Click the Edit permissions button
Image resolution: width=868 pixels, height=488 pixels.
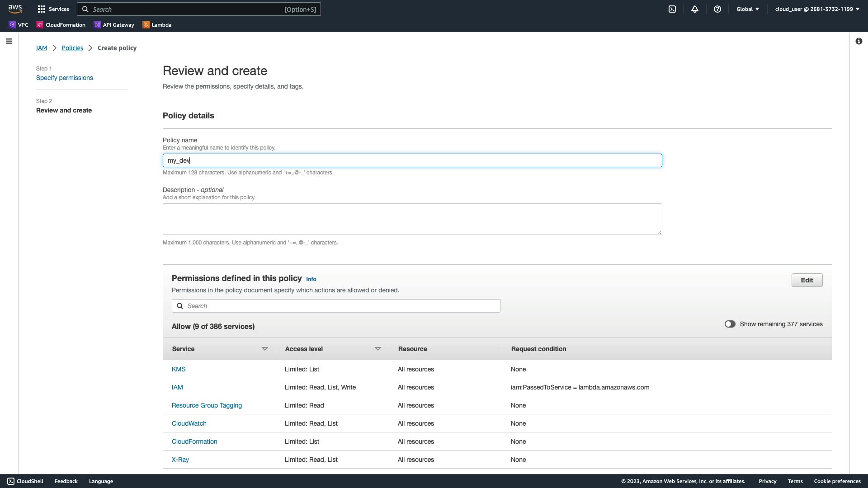click(807, 280)
